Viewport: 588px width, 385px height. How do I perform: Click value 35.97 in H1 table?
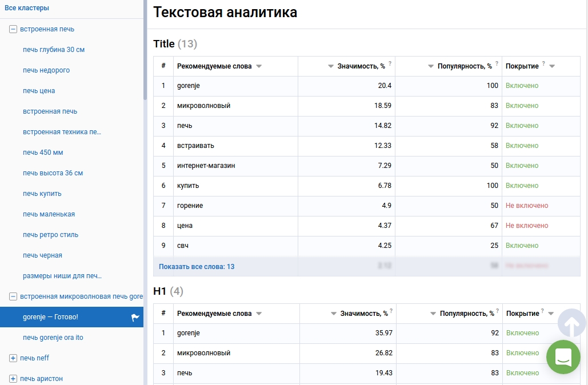pyautogui.click(x=384, y=333)
